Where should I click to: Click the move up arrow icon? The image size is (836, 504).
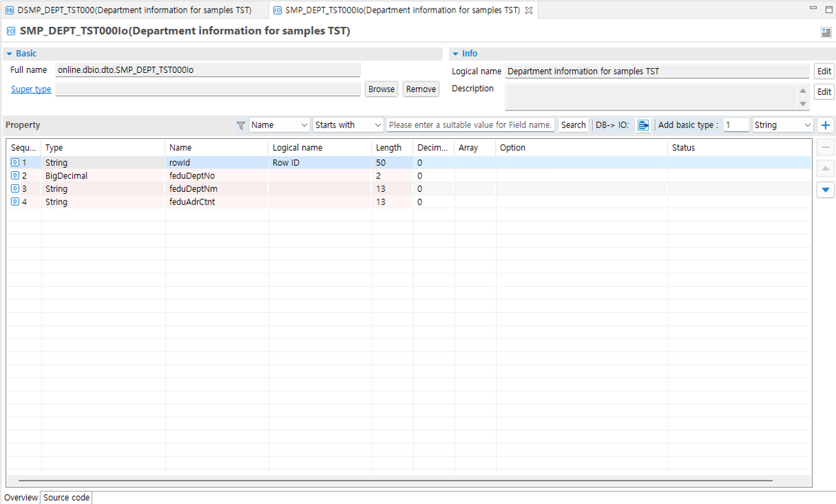coord(825,168)
